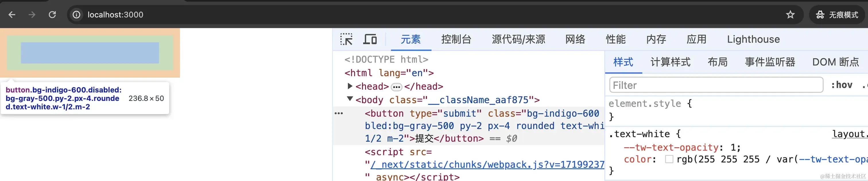Go back to previous page
The height and width of the screenshot is (181, 868).
point(12,14)
